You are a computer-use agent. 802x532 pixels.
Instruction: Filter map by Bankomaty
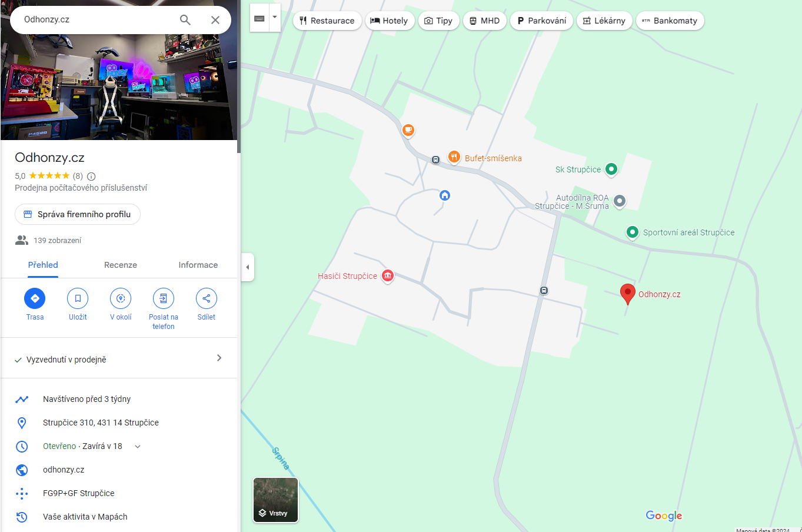click(x=670, y=21)
